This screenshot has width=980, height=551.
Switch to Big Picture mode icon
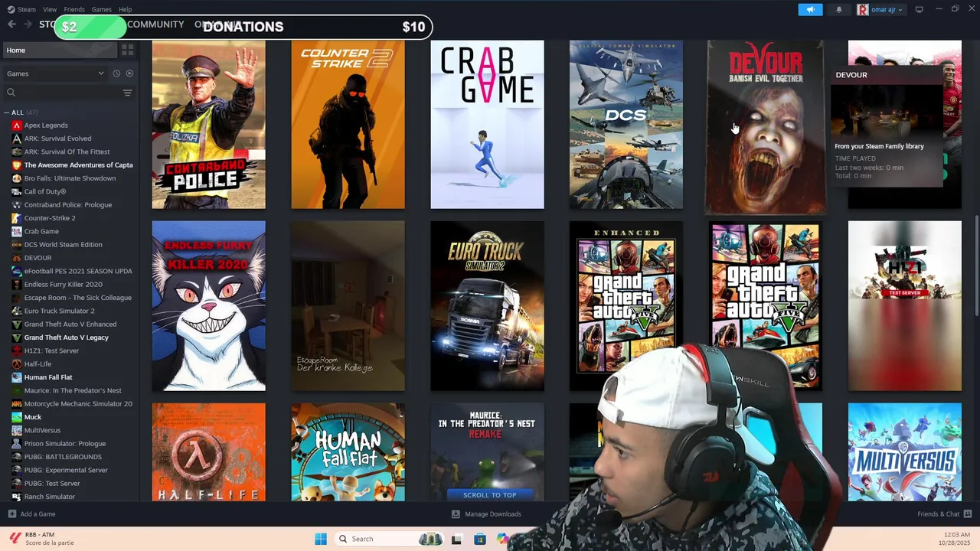[x=920, y=9]
